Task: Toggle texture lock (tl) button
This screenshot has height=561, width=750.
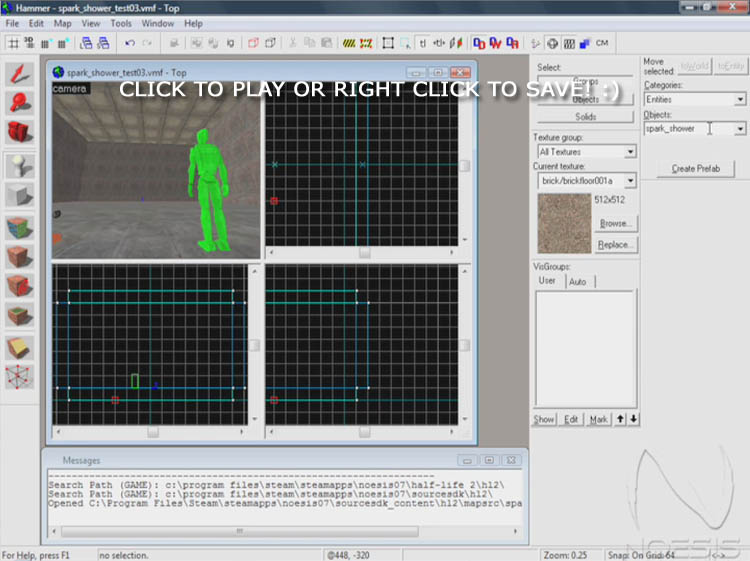Action: (423, 43)
